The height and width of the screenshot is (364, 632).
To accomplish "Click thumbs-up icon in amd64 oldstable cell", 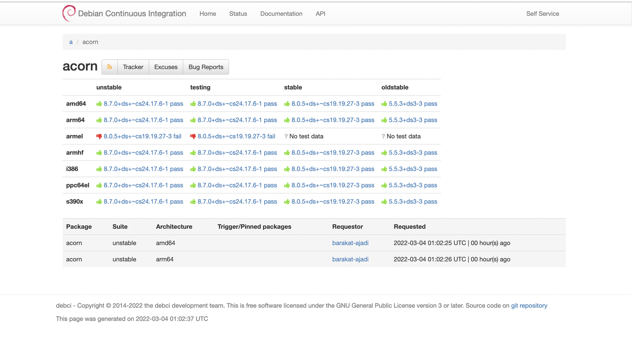I will (x=384, y=104).
